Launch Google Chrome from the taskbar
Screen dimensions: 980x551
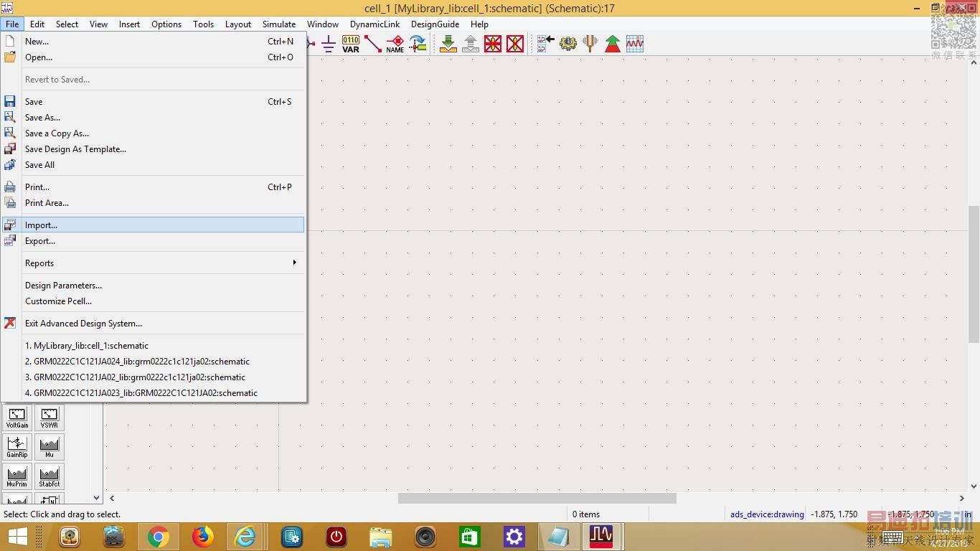159,537
